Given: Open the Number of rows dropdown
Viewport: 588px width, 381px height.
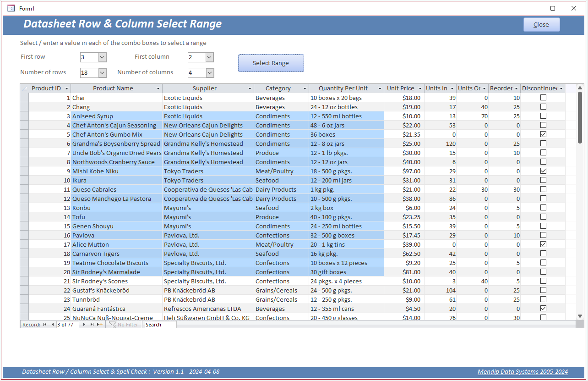Looking at the screenshot, I should click(x=102, y=73).
